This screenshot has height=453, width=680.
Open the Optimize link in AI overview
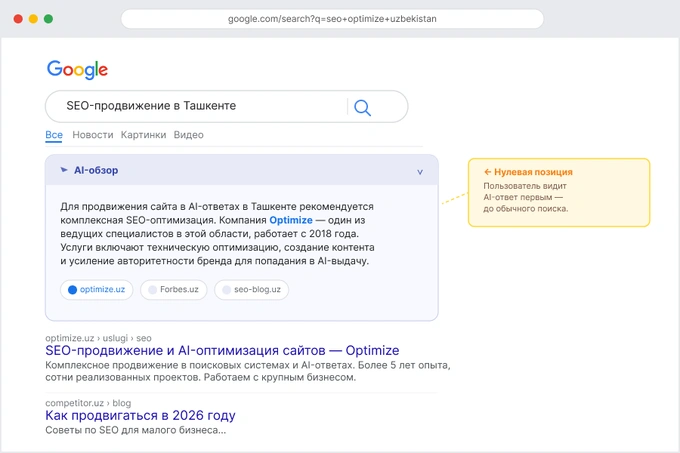(291, 220)
